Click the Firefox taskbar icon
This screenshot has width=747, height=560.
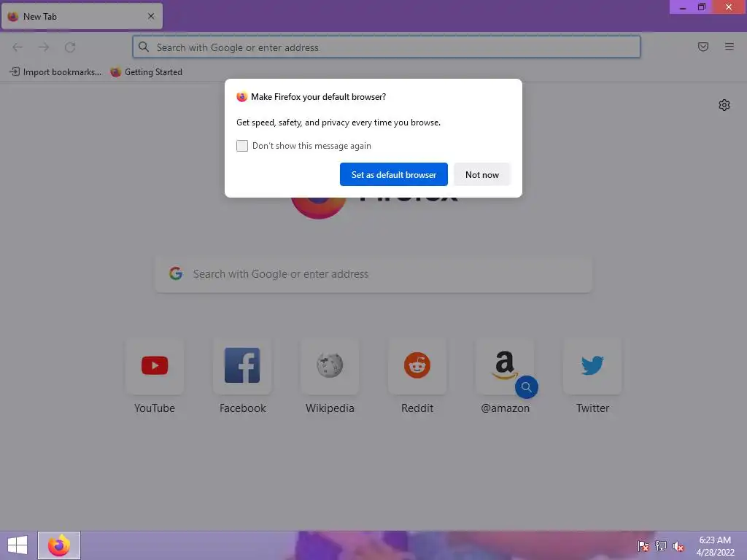tap(59, 545)
